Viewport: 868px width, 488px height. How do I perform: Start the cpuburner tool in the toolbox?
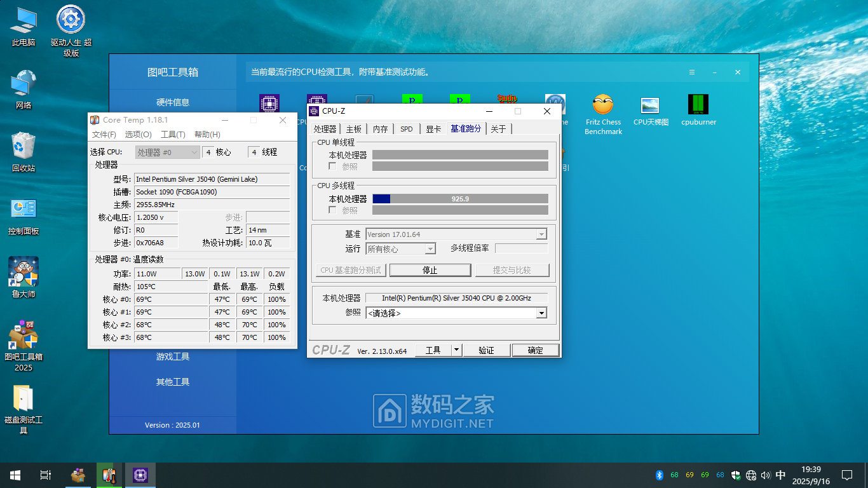click(698, 111)
